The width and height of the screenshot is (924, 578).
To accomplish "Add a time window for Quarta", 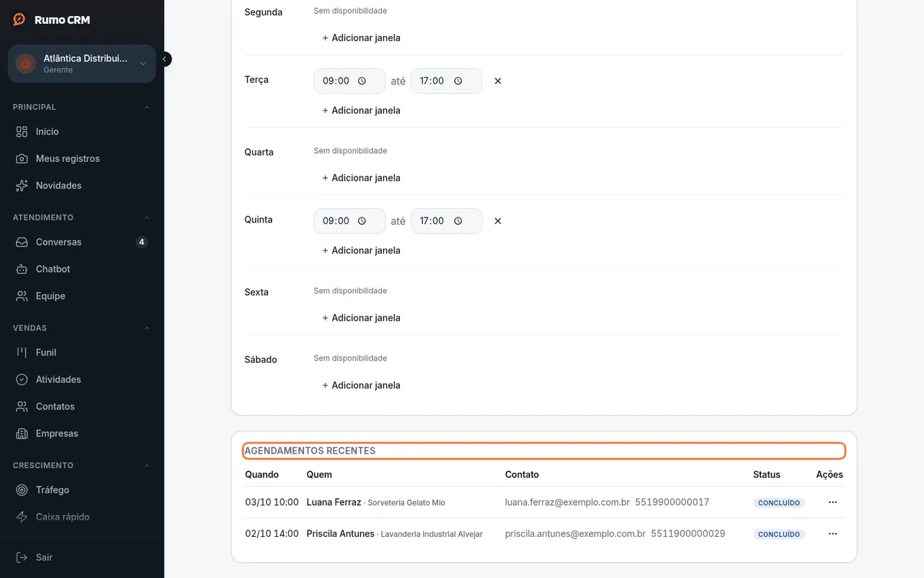I will tap(361, 178).
